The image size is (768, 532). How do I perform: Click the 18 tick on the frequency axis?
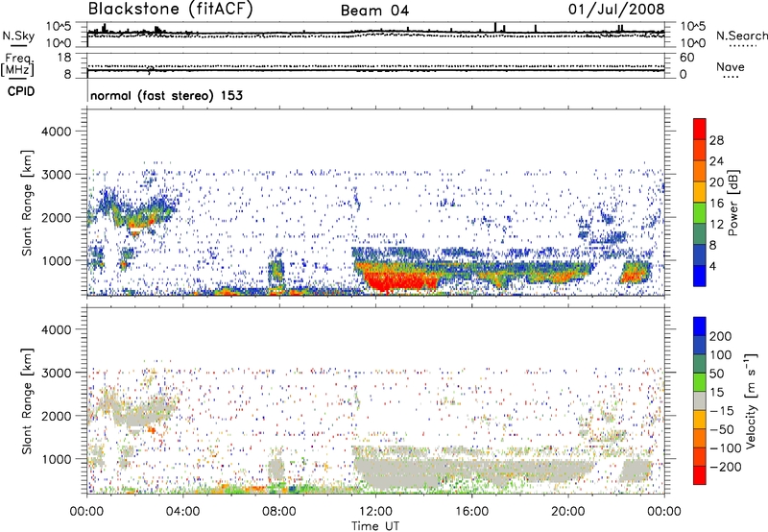64,58
